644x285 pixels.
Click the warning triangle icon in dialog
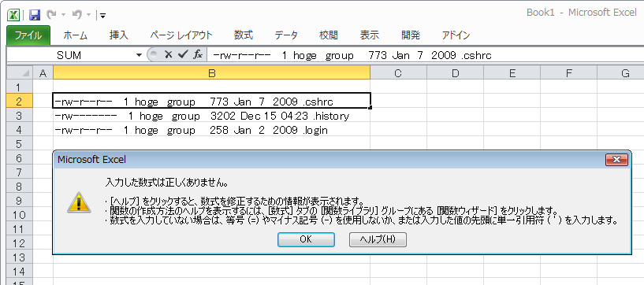pyautogui.click(x=79, y=202)
